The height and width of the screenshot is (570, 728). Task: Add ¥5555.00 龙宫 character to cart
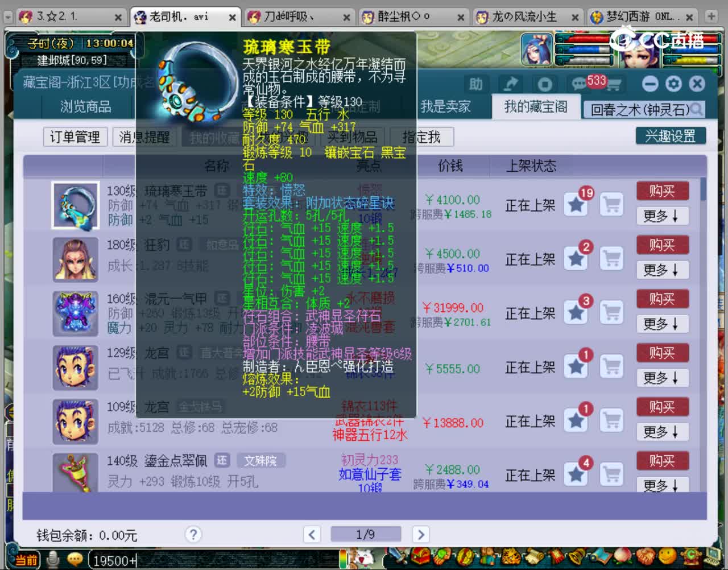tap(612, 366)
